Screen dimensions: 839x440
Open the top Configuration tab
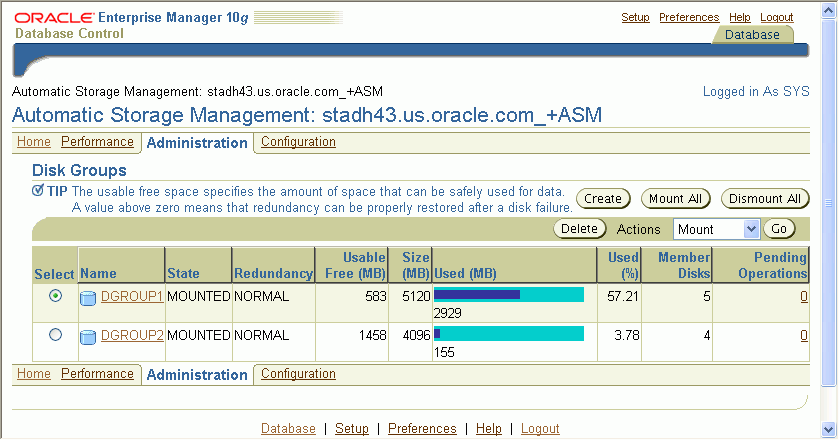pos(298,142)
